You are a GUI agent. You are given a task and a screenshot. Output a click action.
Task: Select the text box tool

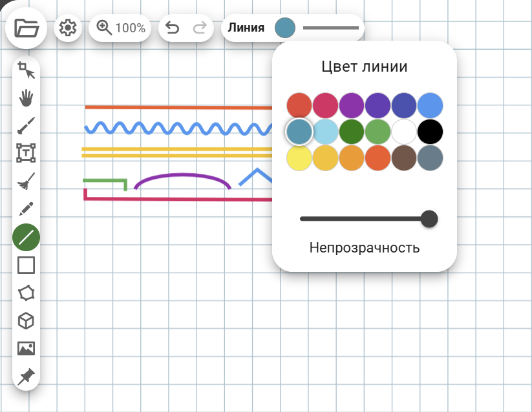click(x=27, y=153)
